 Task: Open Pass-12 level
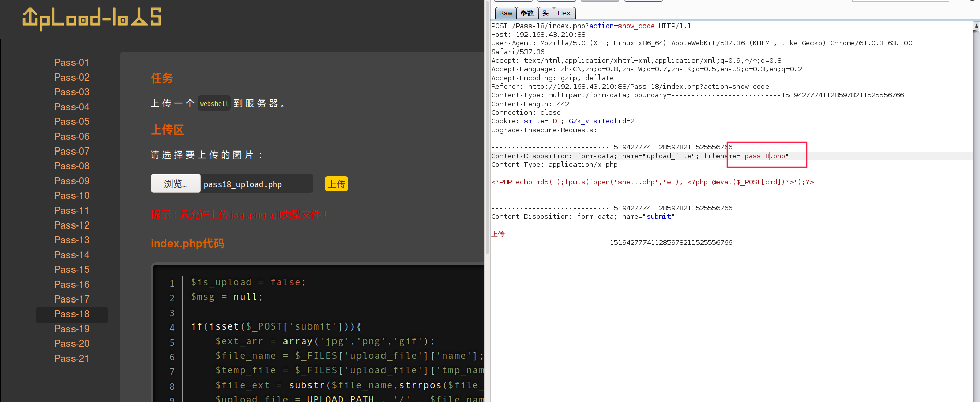coord(71,225)
